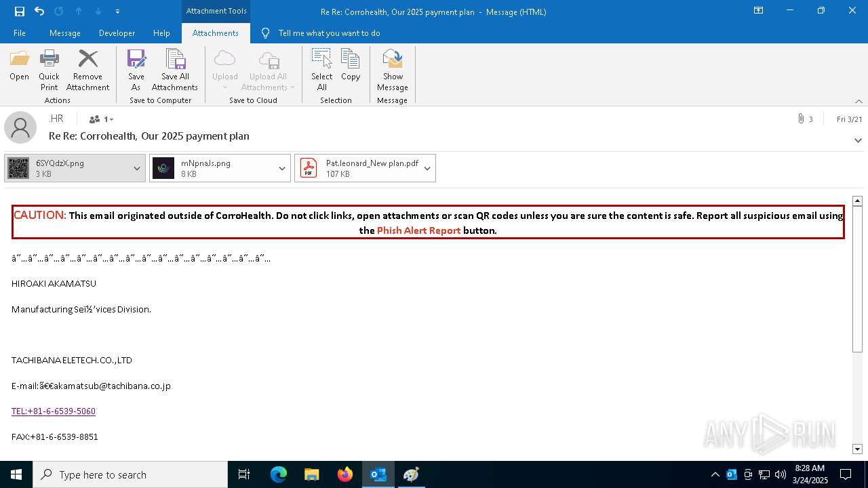
Task: Click the volume speaker tray icon
Action: [x=780, y=474]
